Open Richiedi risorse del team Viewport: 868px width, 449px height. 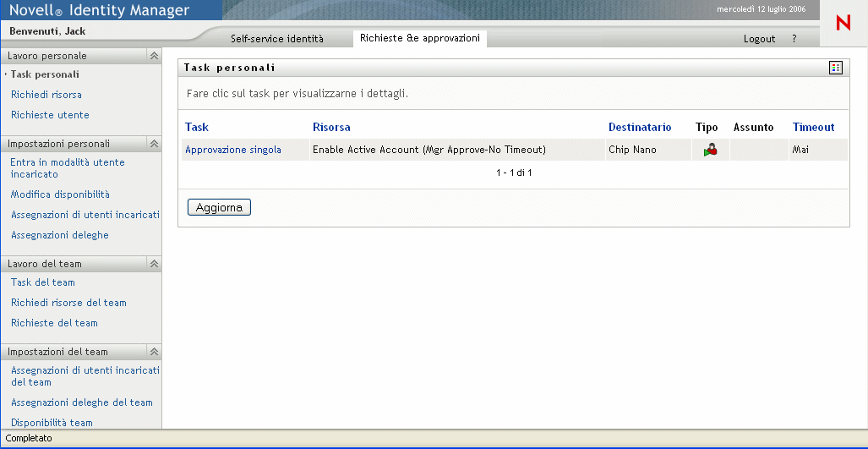(68, 303)
